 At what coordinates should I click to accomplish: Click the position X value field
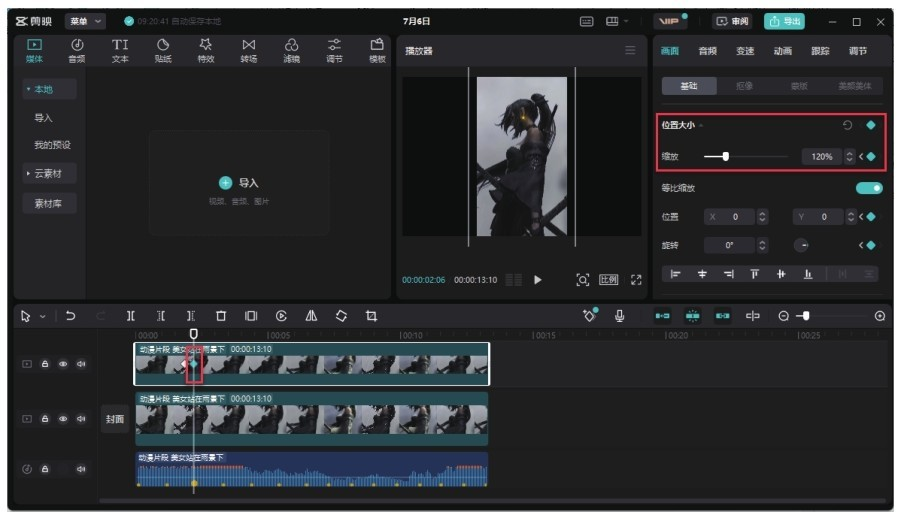[730, 217]
